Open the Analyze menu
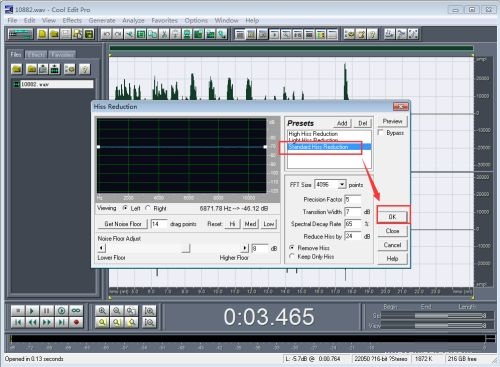This screenshot has width=500, height=367. tap(133, 20)
